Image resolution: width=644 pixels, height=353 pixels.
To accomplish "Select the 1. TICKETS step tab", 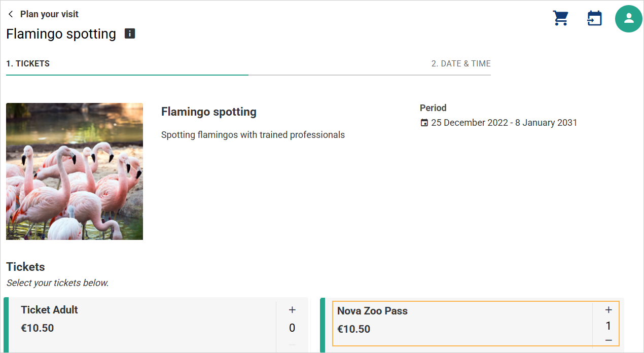I will 28,64.
